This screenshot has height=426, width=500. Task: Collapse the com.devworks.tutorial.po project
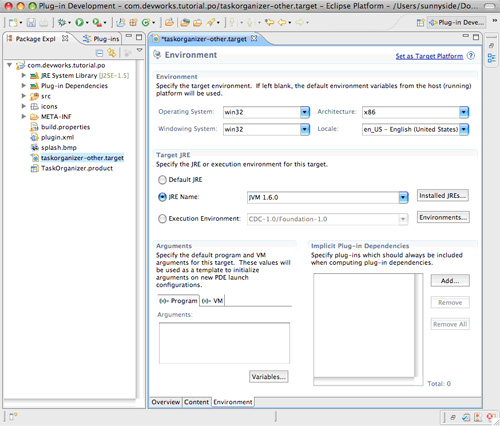tap(9, 65)
